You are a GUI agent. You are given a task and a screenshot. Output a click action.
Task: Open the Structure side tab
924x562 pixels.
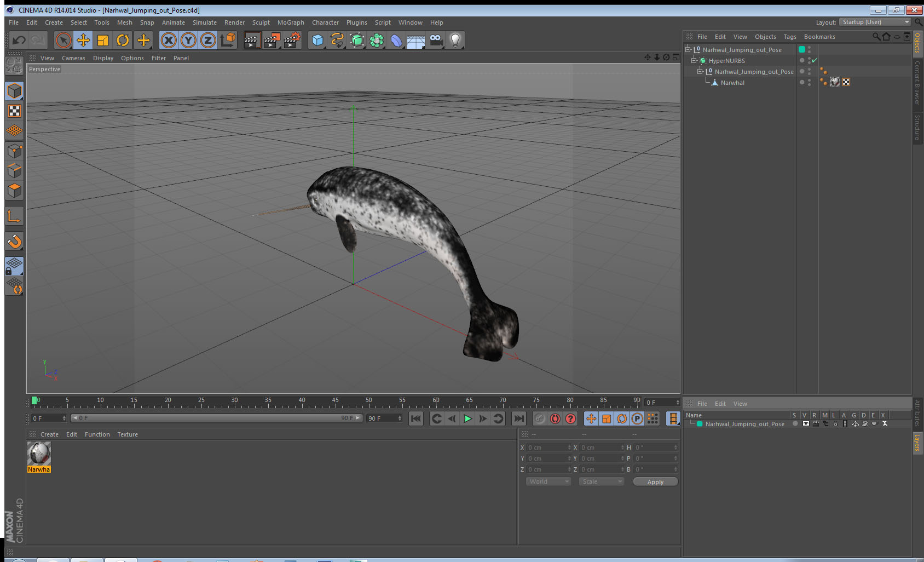(917, 127)
